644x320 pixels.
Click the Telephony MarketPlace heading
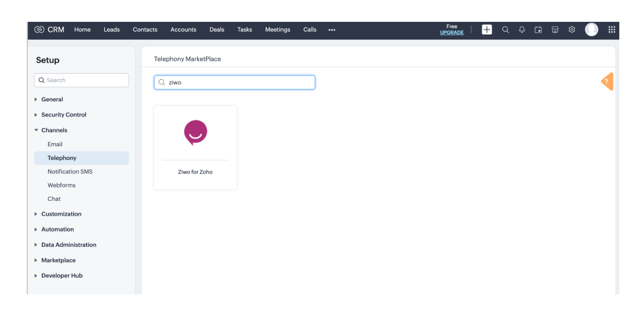pos(188,59)
